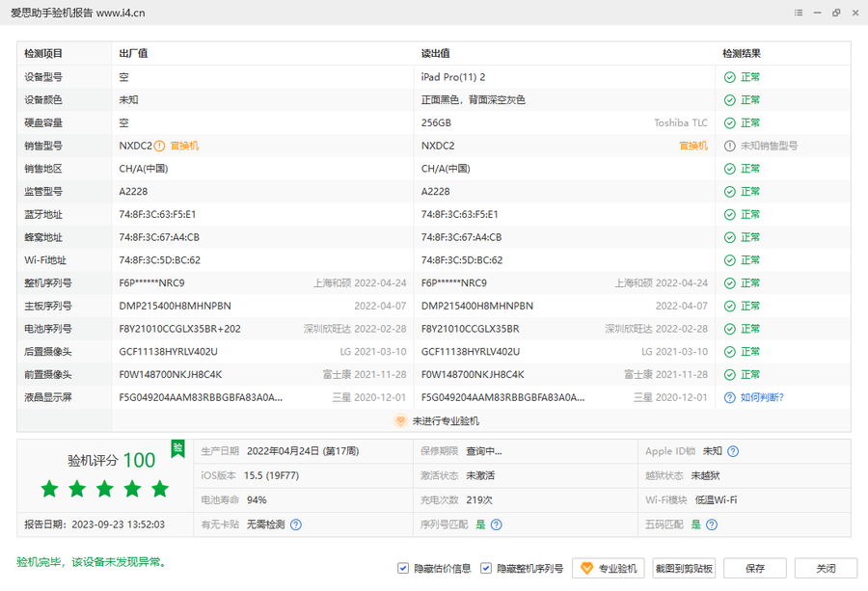The width and height of the screenshot is (868, 591).
Task: Click the 报告日期 2023-09-23 13:52:03 text
Action: 95,524
